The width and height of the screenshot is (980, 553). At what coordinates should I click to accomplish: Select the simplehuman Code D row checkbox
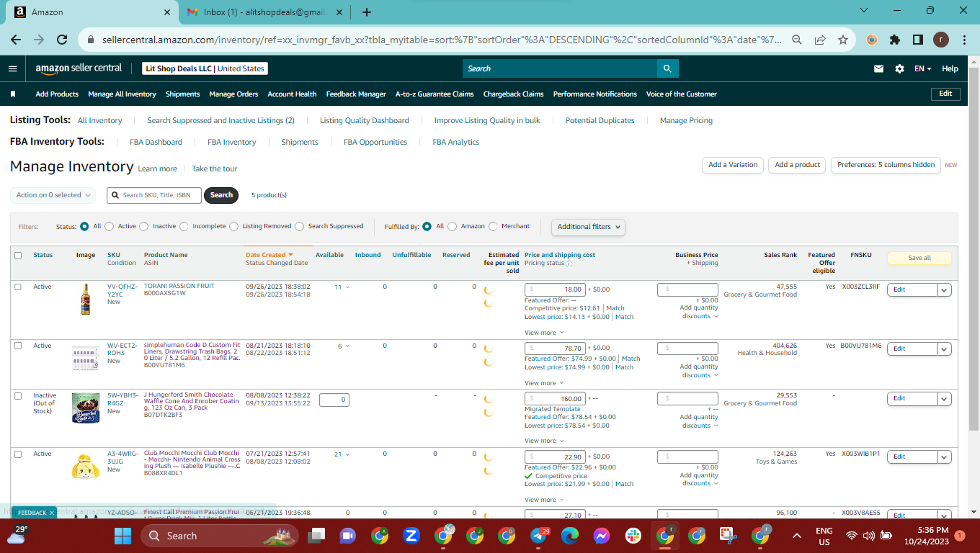pyautogui.click(x=18, y=346)
